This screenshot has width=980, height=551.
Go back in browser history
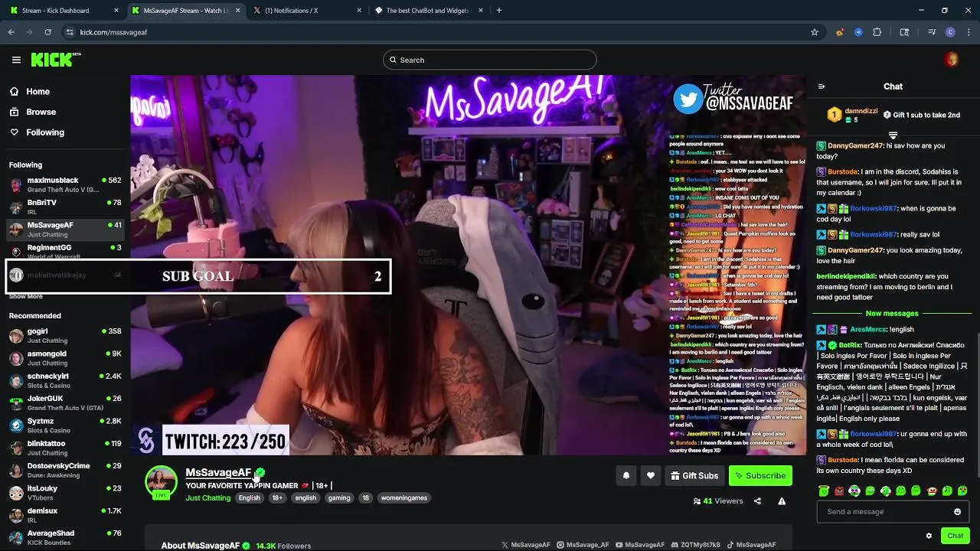(11, 32)
